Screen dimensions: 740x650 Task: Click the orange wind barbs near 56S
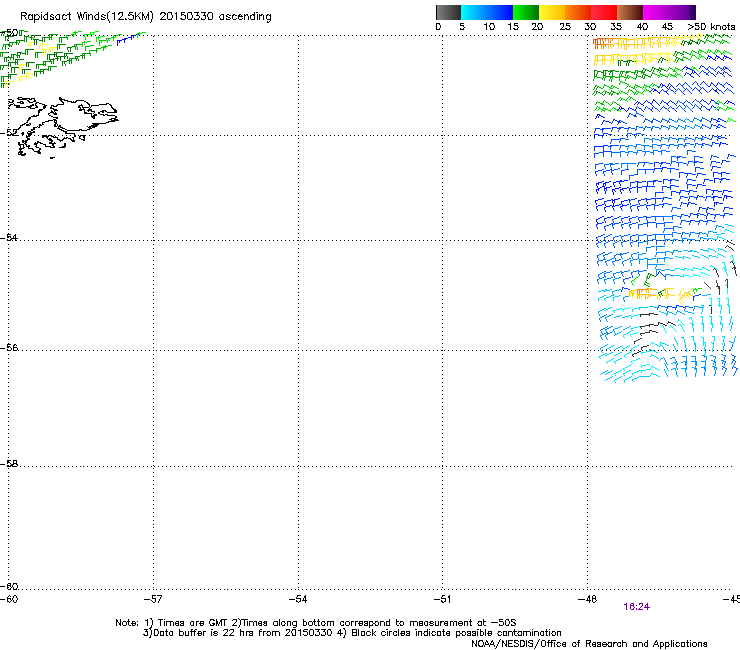[x=643, y=294]
